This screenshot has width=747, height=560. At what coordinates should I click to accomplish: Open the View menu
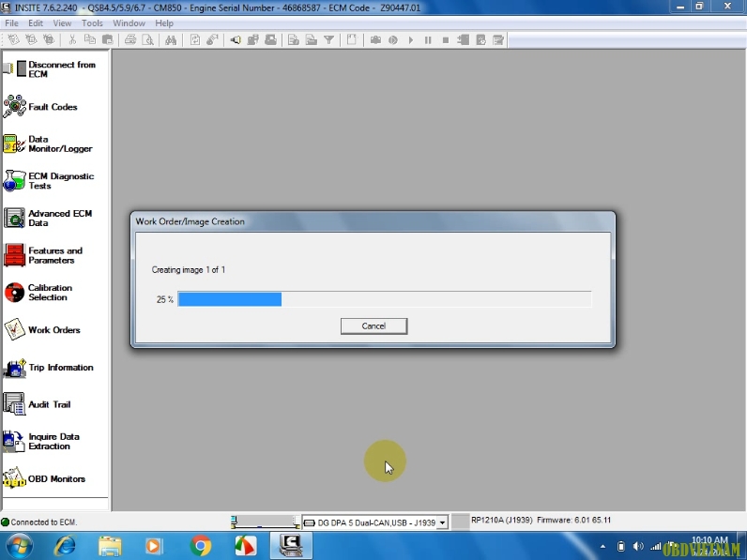click(x=62, y=23)
